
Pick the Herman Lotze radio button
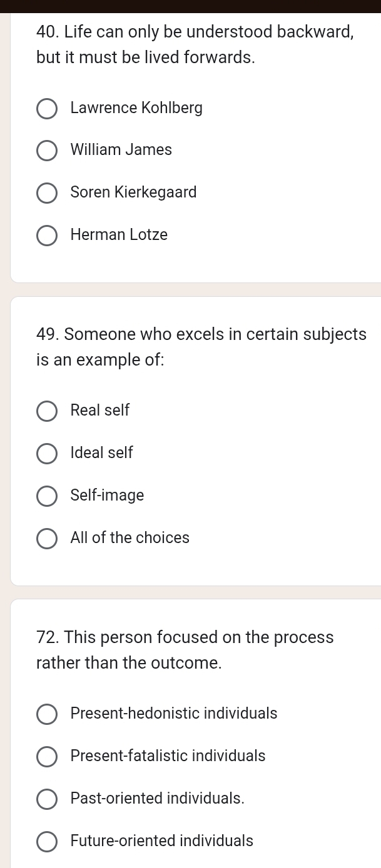point(47,236)
